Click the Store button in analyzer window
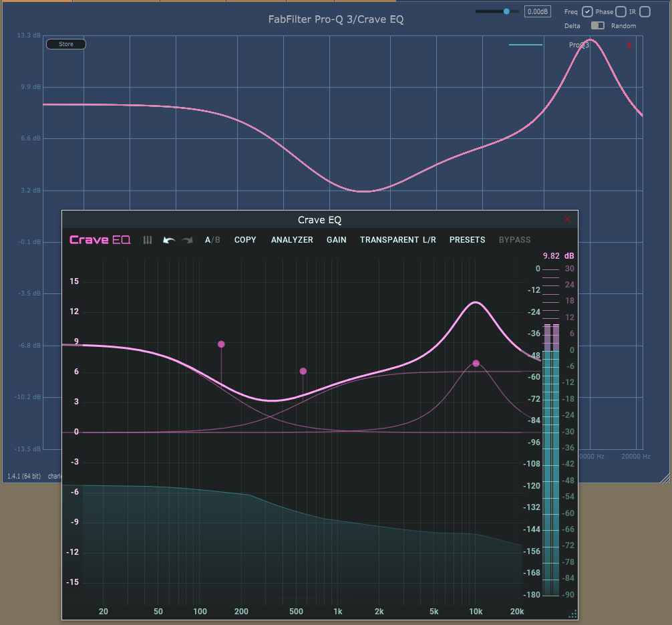Screen dimensions: 672x625 [x=66, y=44]
